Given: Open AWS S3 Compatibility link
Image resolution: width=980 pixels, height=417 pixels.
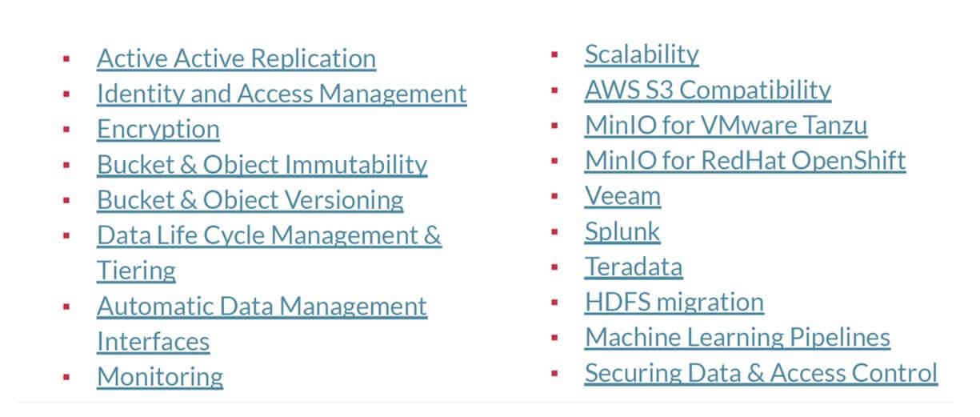Looking at the screenshot, I should click(x=708, y=90).
